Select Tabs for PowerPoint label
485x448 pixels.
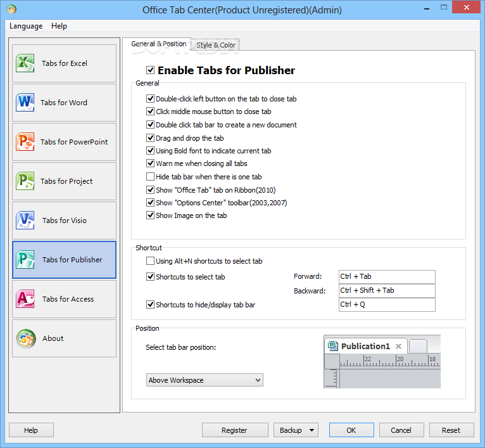pos(74,142)
